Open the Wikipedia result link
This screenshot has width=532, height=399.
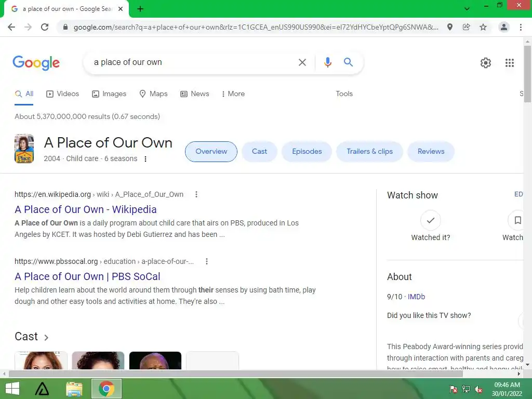pyautogui.click(x=86, y=209)
